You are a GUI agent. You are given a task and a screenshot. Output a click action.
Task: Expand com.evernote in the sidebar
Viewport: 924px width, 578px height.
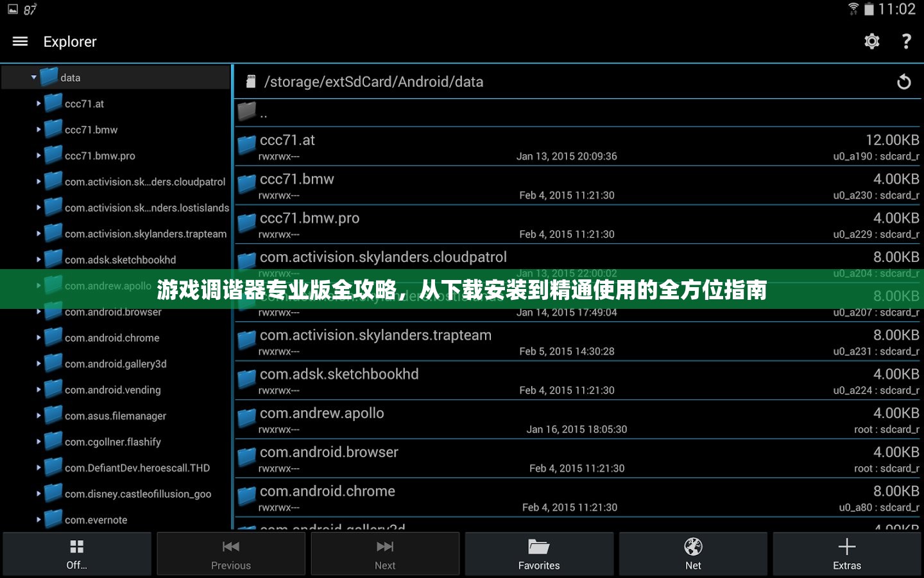pos(38,520)
